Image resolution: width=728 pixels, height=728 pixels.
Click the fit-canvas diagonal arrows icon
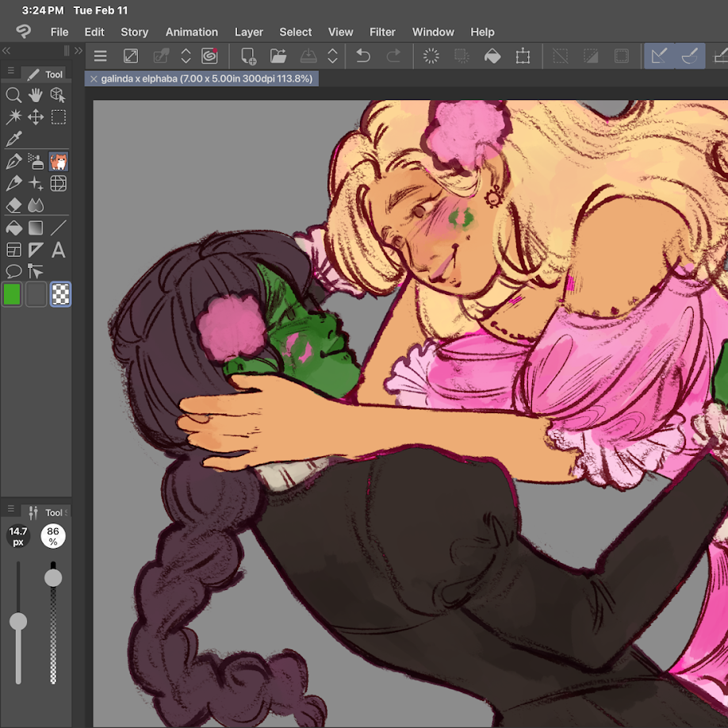pos(131,56)
